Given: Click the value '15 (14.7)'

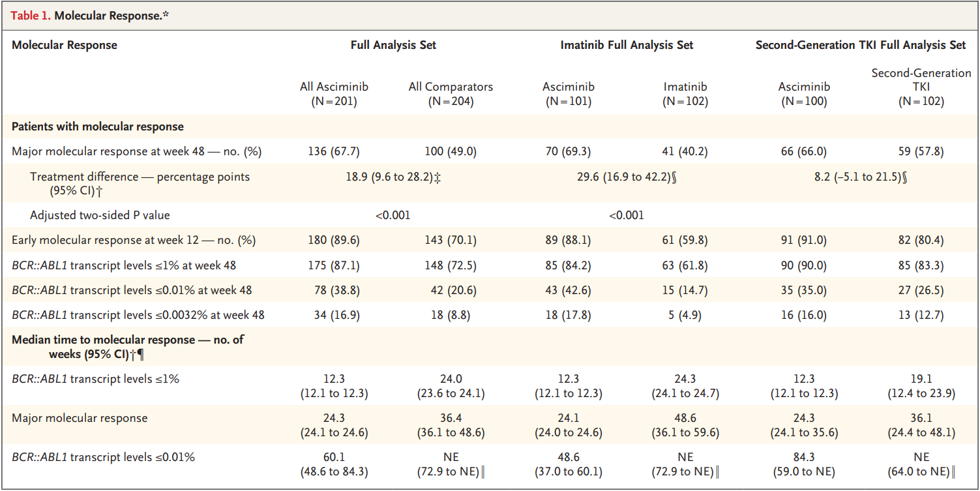Looking at the screenshot, I should [x=685, y=290].
